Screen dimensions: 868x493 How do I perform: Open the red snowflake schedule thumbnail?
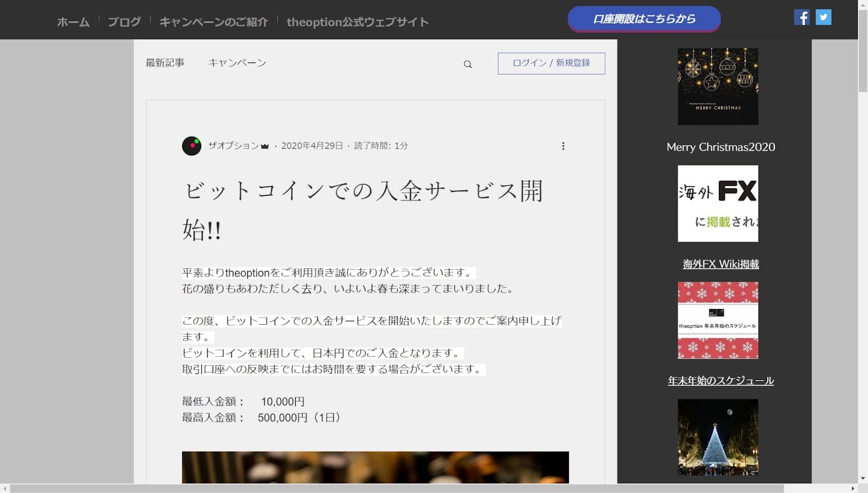(718, 320)
